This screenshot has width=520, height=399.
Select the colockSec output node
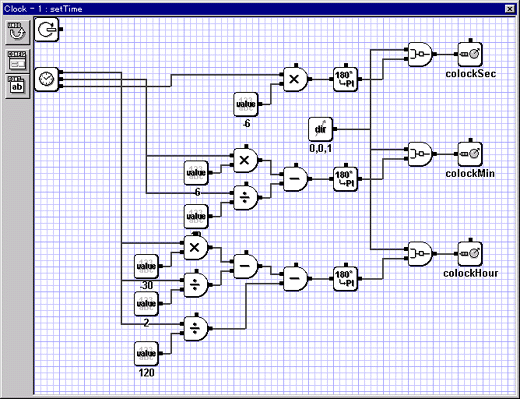pos(470,54)
